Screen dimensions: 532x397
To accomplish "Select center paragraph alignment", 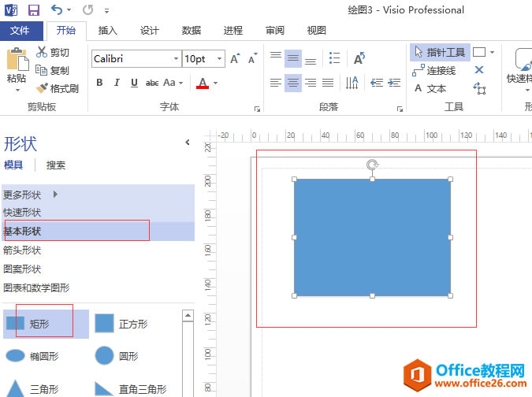I will 293,83.
